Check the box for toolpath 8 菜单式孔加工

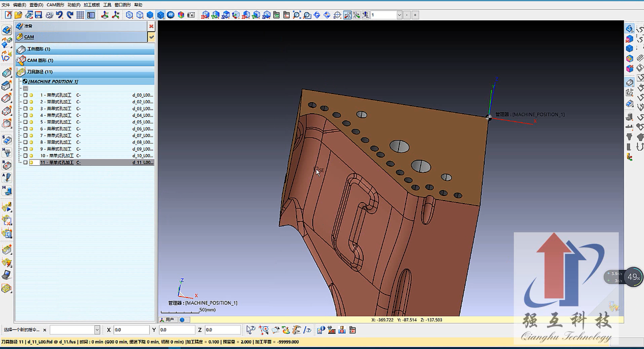click(x=25, y=142)
